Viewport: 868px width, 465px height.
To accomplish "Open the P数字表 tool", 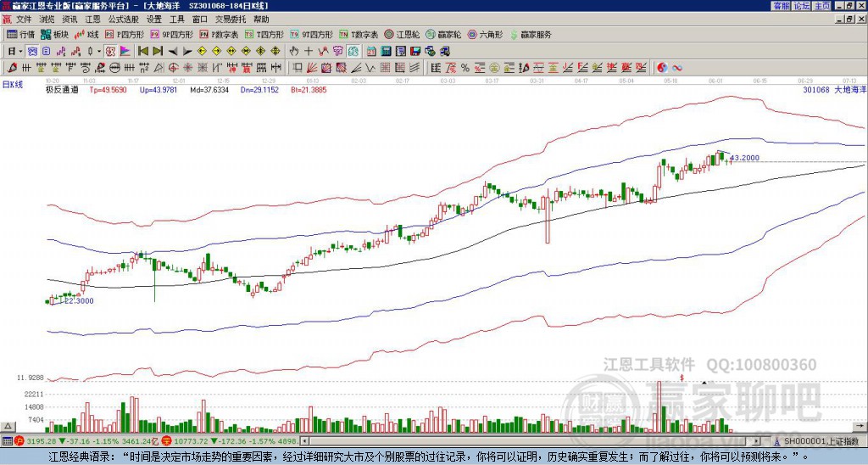I will pos(219,34).
